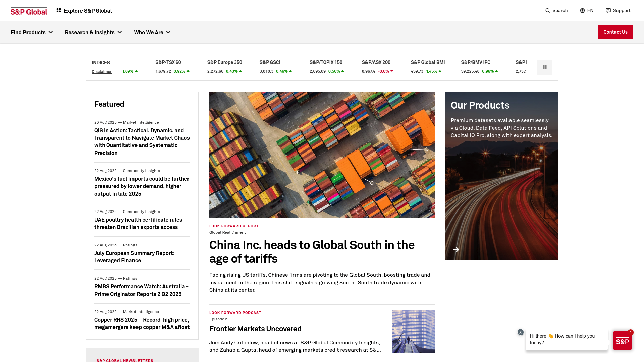Select the S&P GSCI index
Image resolution: width=644 pixels, height=362 pixels.
(x=270, y=62)
